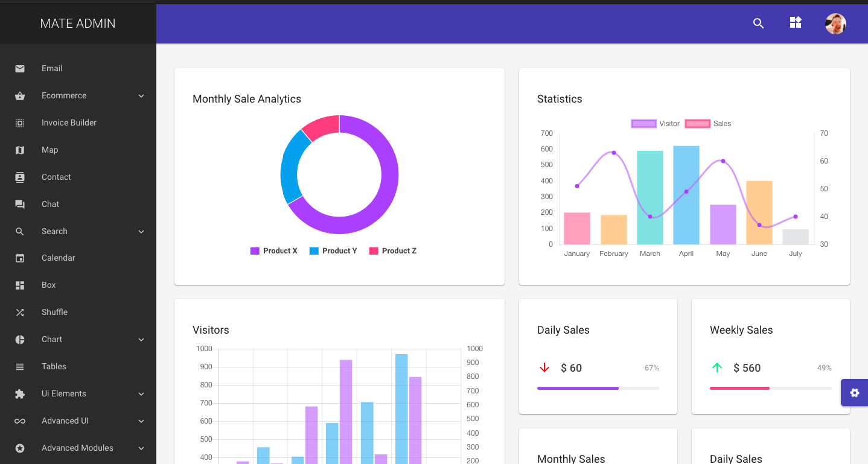The height and width of the screenshot is (464, 868).
Task: Click the Shuffle icon in sidebar
Action: [20, 313]
